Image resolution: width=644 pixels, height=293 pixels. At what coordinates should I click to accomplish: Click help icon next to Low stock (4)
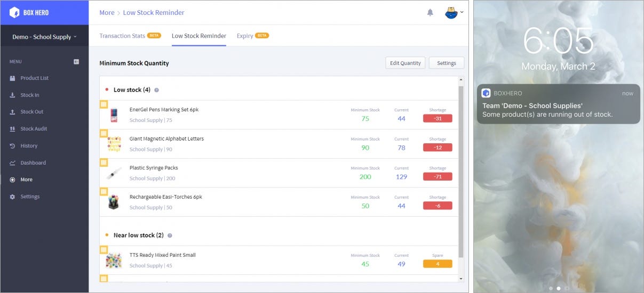(x=156, y=90)
